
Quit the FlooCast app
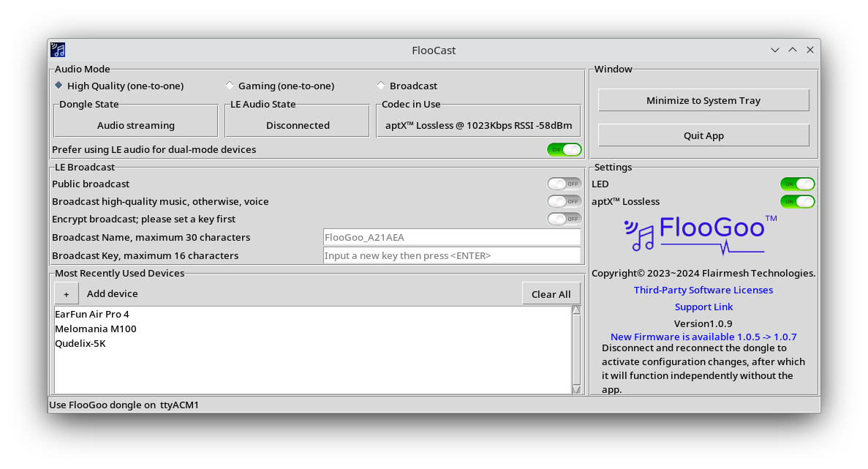pyautogui.click(x=703, y=135)
